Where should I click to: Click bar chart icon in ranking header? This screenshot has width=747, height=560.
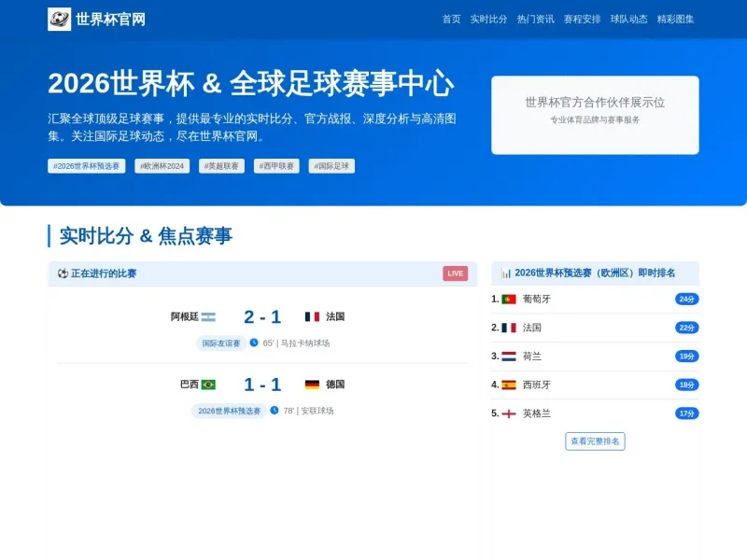(506, 273)
